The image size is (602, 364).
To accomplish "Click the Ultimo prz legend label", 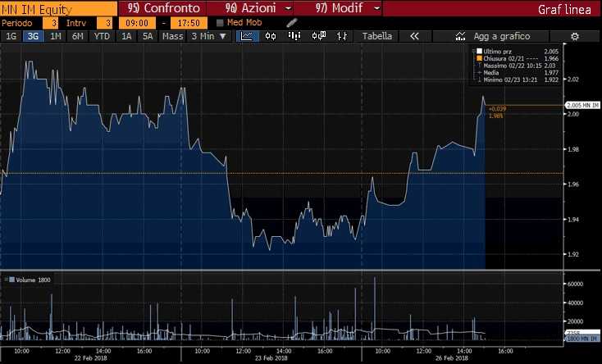I will point(497,51).
